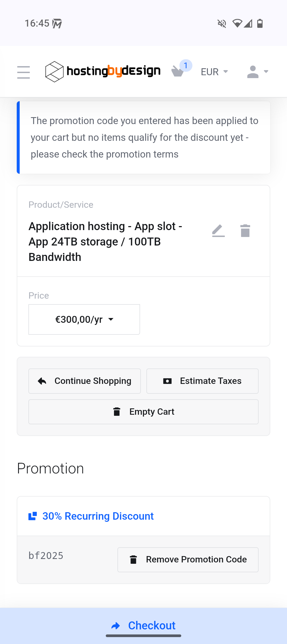287x644 pixels.
Task: Expand the EUR currency selector
Action: (x=214, y=72)
